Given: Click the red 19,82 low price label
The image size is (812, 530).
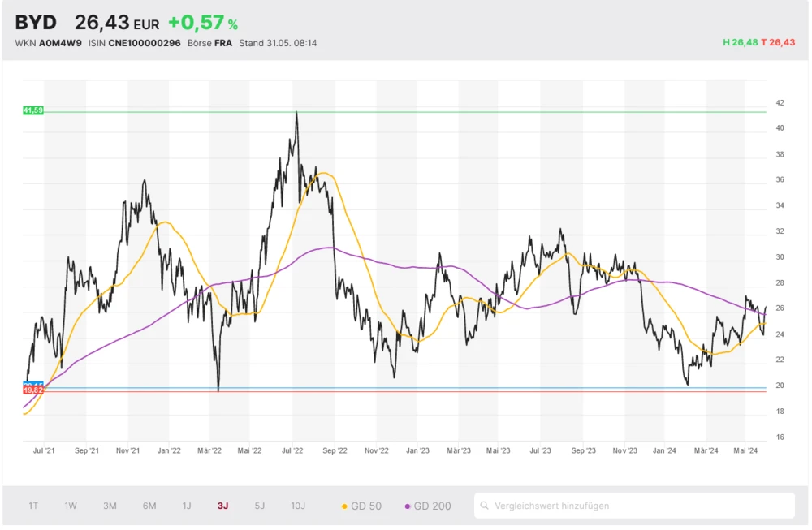Looking at the screenshot, I should coord(33,391).
